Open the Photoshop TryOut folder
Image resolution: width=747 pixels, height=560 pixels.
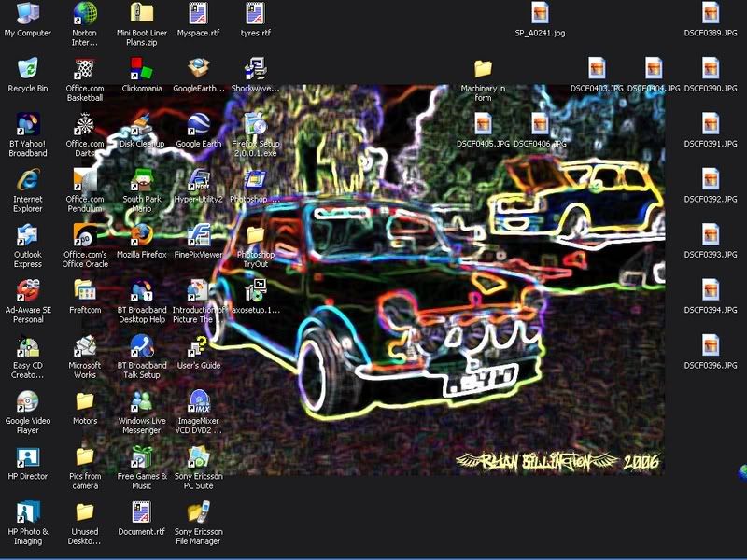click(x=255, y=235)
